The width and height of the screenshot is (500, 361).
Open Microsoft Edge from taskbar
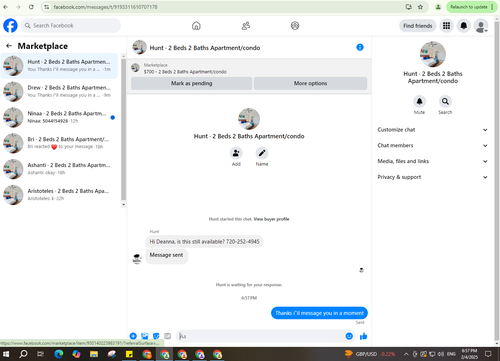click(x=59, y=354)
